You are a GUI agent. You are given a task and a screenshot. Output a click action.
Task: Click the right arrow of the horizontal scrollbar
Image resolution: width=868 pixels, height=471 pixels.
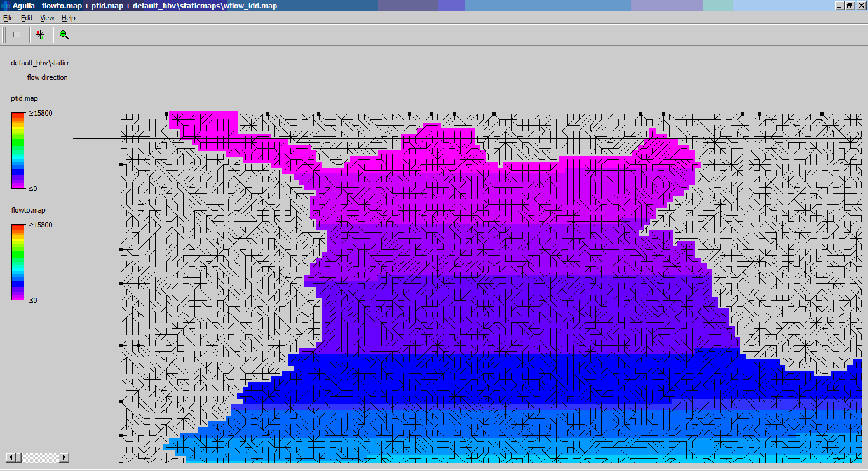pos(64,456)
